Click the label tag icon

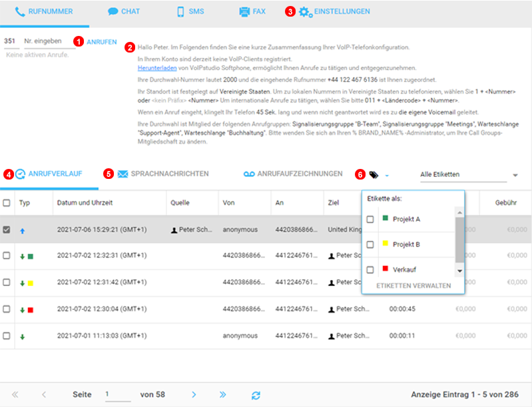pos(374,175)
